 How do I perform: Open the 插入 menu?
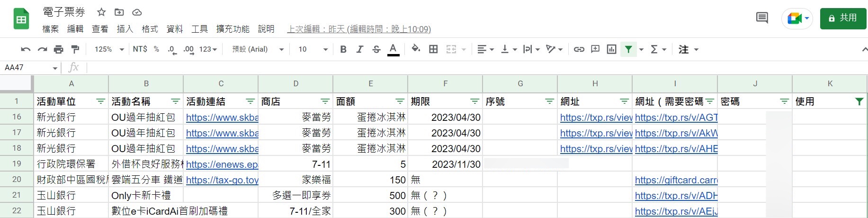(x=125, y=29)
